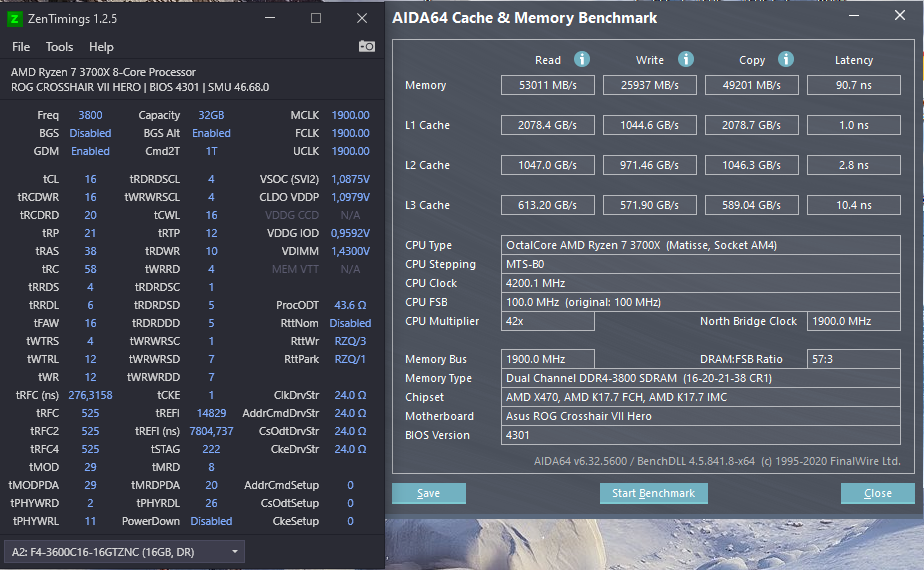Click the tRAS value 38
This screenshot has width=924, height=570.
pyautogui.click(x=90, y=251)
